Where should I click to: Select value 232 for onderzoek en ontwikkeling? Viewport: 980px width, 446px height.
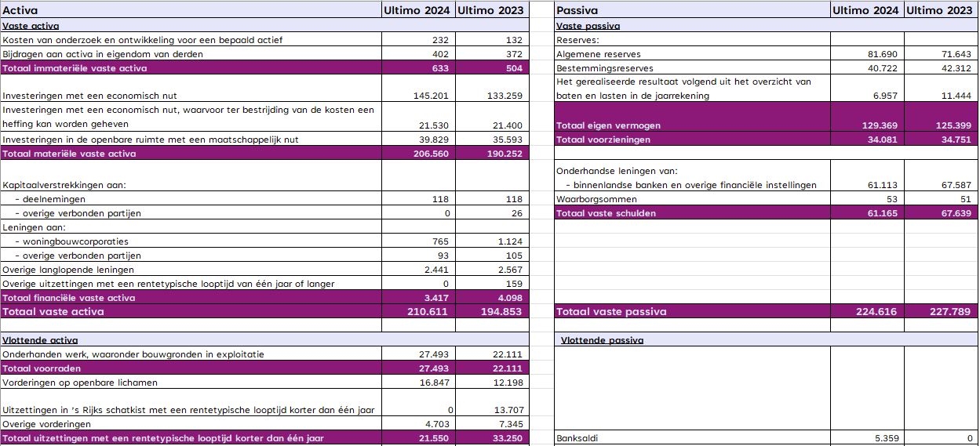point(440,40)
